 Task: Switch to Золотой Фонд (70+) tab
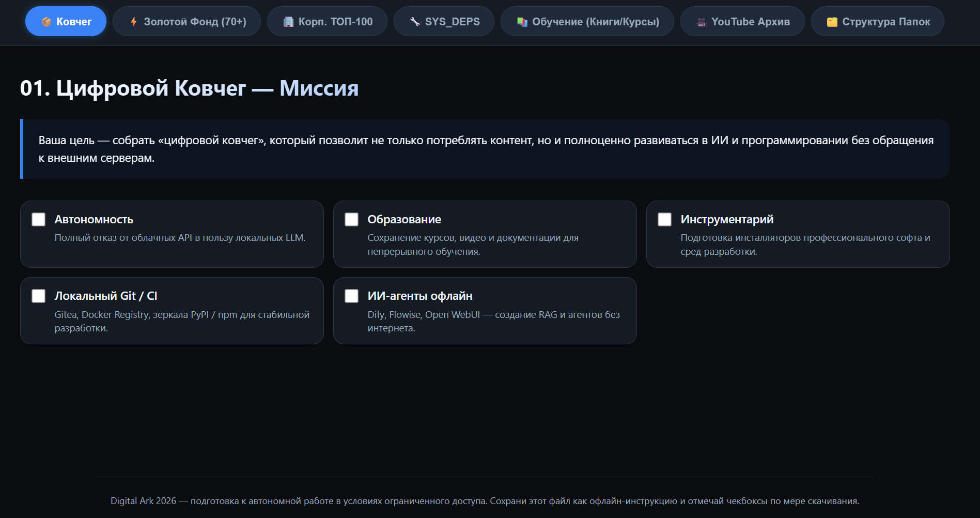[186, 22]
